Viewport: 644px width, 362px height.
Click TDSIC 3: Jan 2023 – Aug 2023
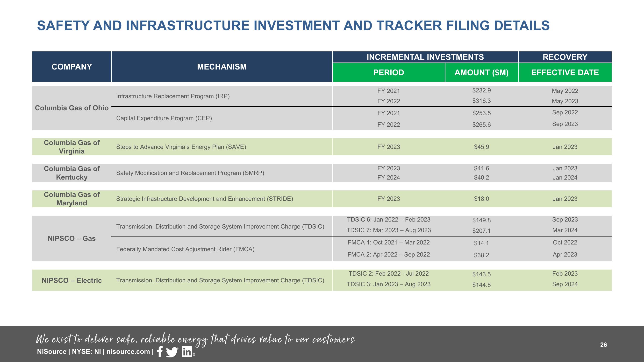click(x=389, y=284)
